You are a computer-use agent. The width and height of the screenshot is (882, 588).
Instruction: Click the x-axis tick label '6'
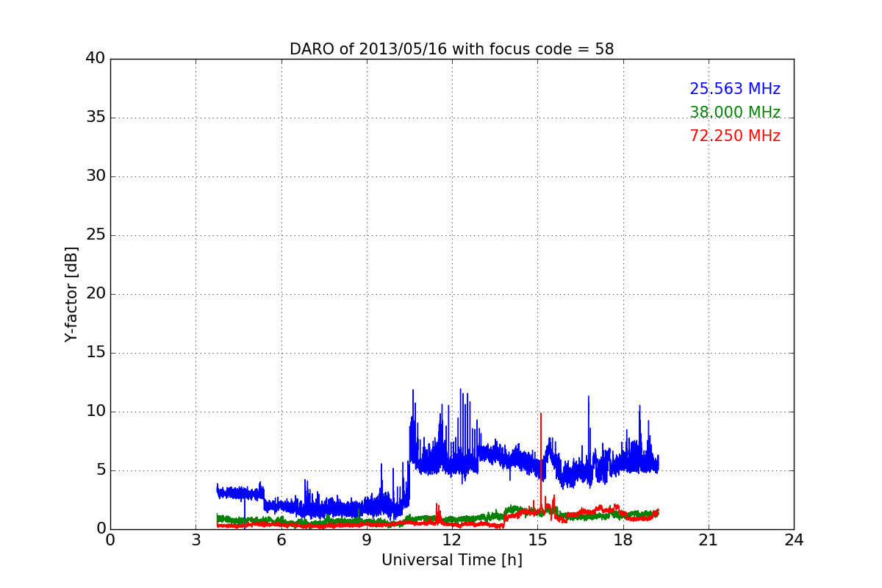tap(281, 539)
